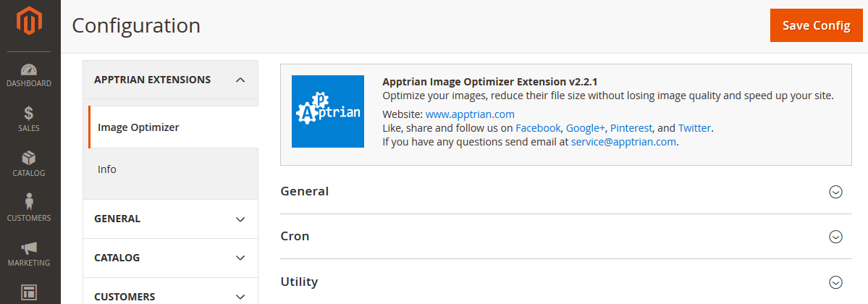
Task: Collapse the Apptrian Extensions menu group
Action: click(x=240, y=80)
